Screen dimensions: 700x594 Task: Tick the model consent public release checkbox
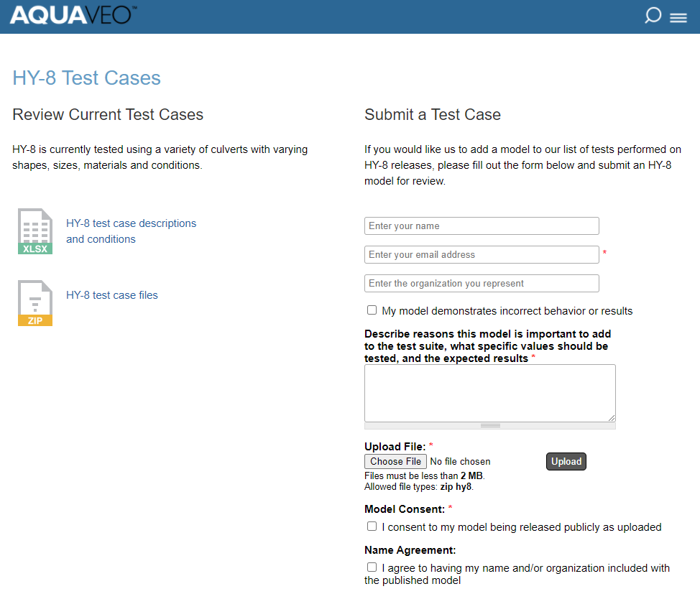(372, 526)
